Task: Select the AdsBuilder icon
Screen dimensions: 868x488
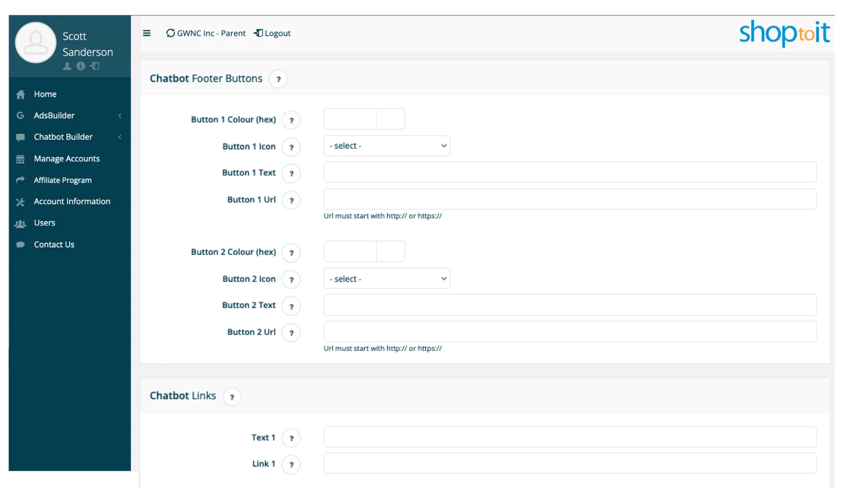Action: point(20,115)
